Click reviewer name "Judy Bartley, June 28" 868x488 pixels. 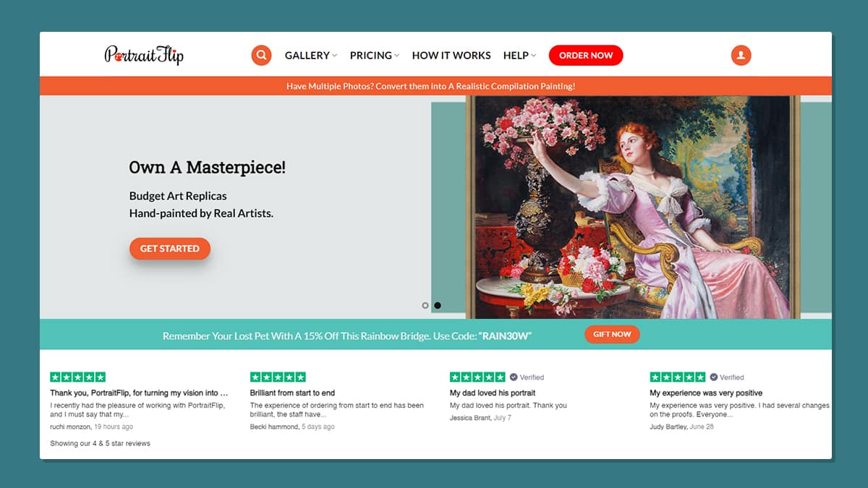click(x=682, y=427)
